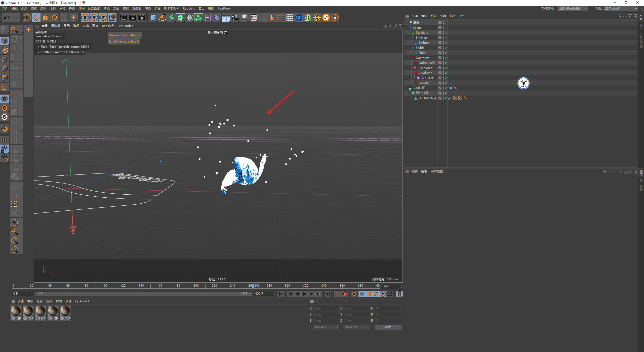
Task: Open the world coordinates dropdown
Action: pos(326,327)
